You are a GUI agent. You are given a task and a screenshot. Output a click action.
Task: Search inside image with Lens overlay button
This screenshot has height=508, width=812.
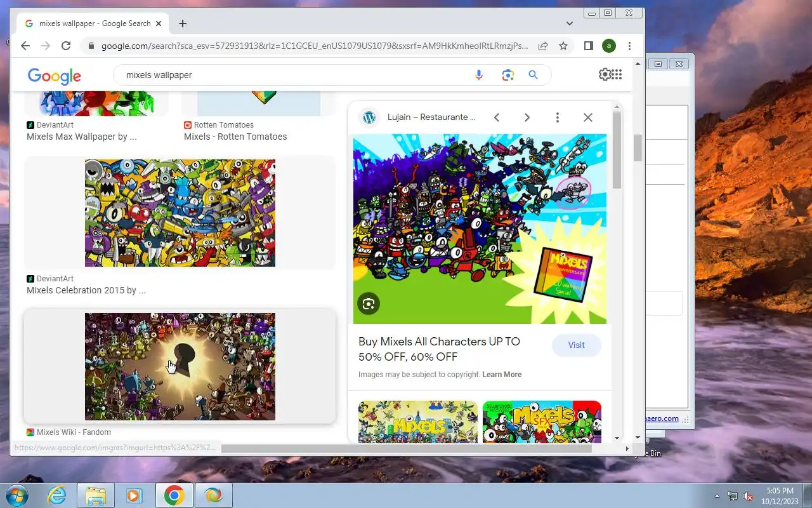[x=369, y=304]
